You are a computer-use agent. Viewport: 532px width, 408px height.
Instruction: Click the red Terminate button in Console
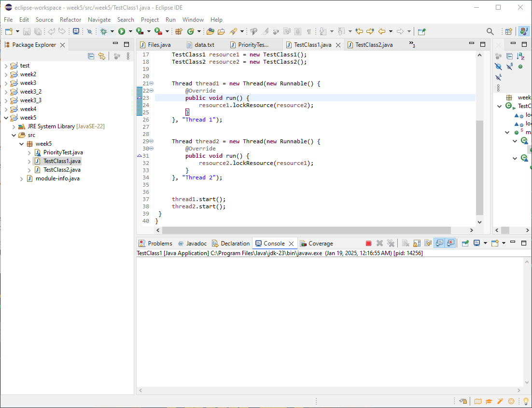(x=368, y=244)
